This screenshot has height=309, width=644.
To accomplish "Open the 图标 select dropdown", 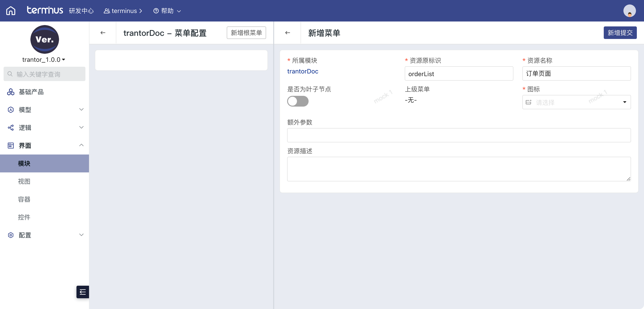I will (576, 102).
